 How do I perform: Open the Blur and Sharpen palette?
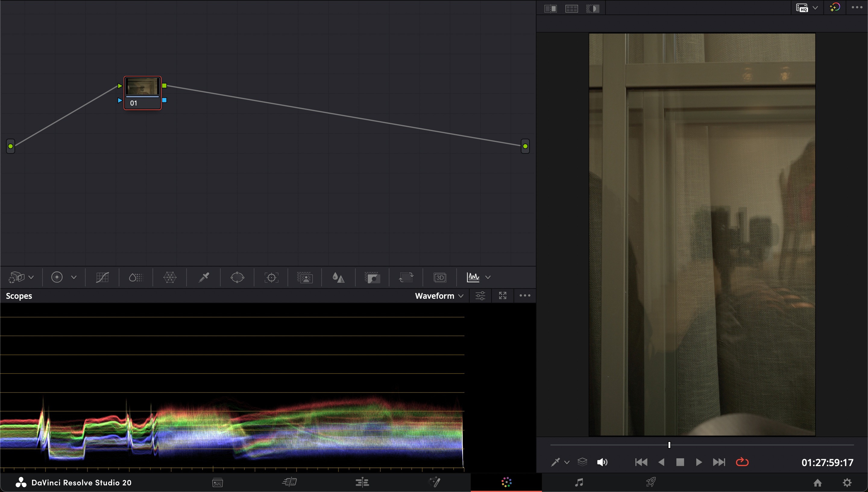tap(338, 277)
